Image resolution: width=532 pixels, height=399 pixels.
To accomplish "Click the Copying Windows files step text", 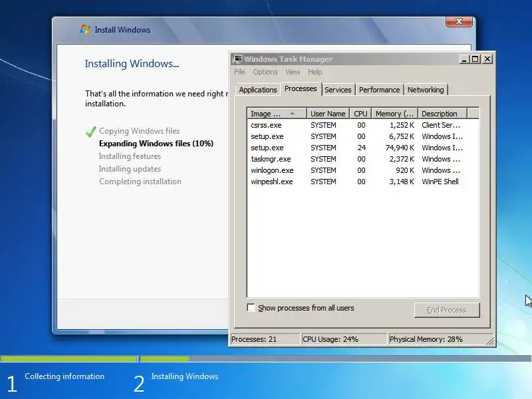I will click(x=140, y=131).
